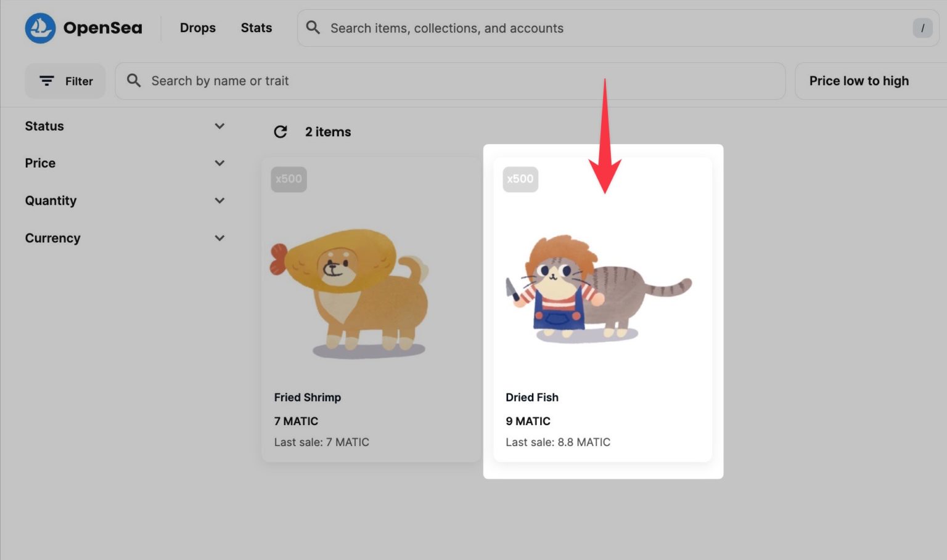The image size is (947, 560).
Task: Go to the Stats page
Action: 256,28
